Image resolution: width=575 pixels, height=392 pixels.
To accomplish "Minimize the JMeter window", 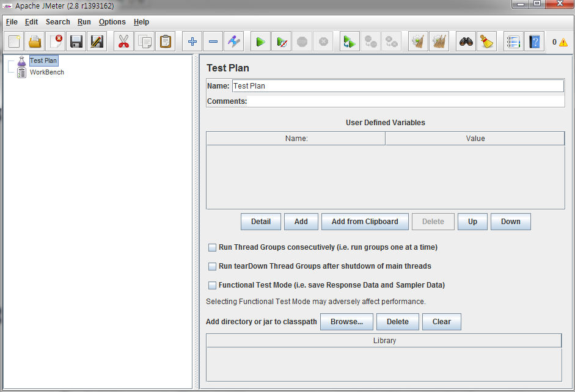I will click(x=520, y=4).
